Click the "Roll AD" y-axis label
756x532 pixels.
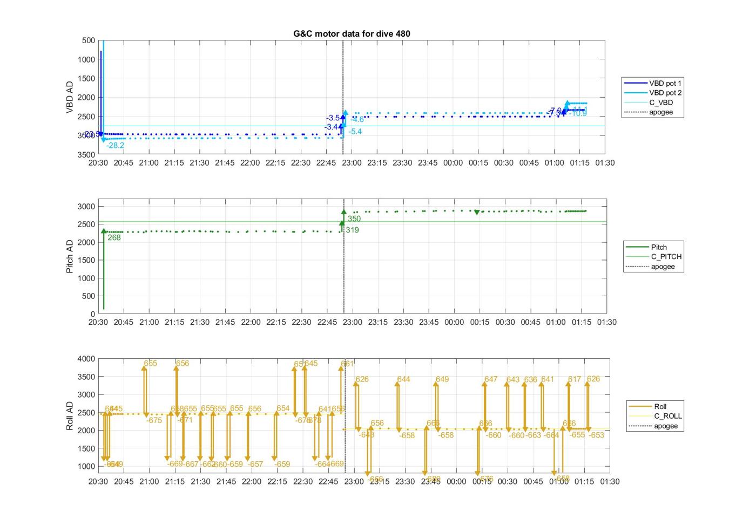[x=70, y=415]
